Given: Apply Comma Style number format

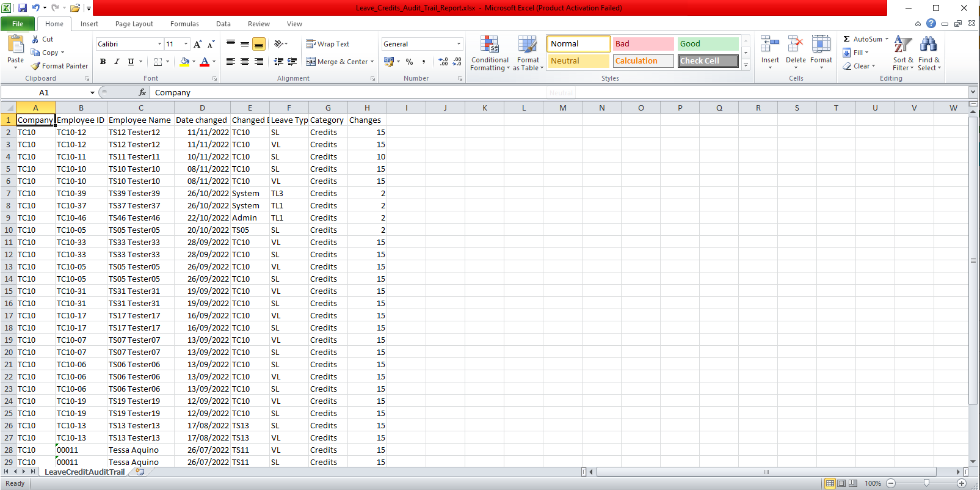Looking at the screenshot, I should coord(423,62).
